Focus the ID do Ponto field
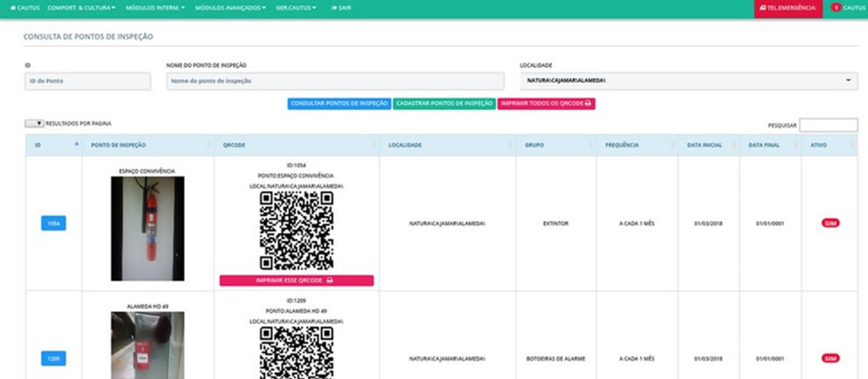This screenshot has height=379, width=868. 87,81
